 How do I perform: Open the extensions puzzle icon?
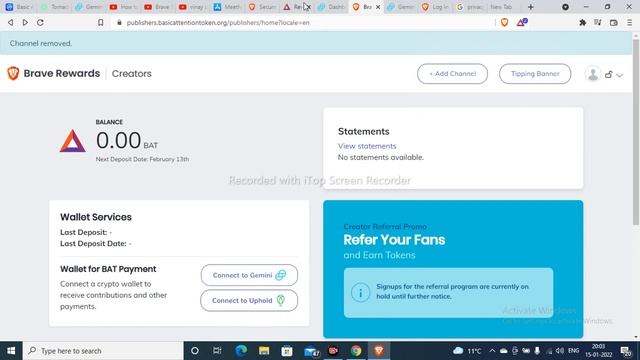[582, 22]
